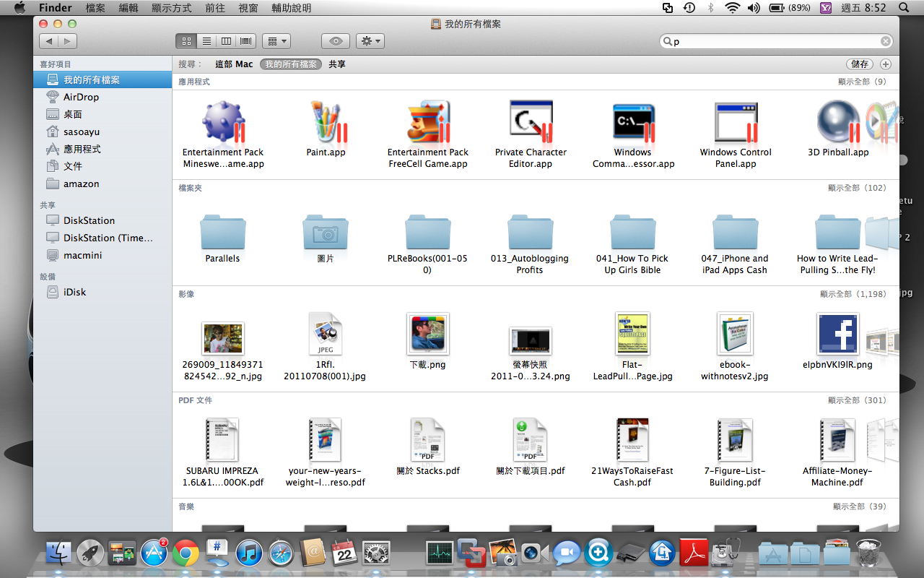Select the Minesweeper app icon
Image resolution: width=924 pixels, height=578 pixels.
[x=224, y=121]
